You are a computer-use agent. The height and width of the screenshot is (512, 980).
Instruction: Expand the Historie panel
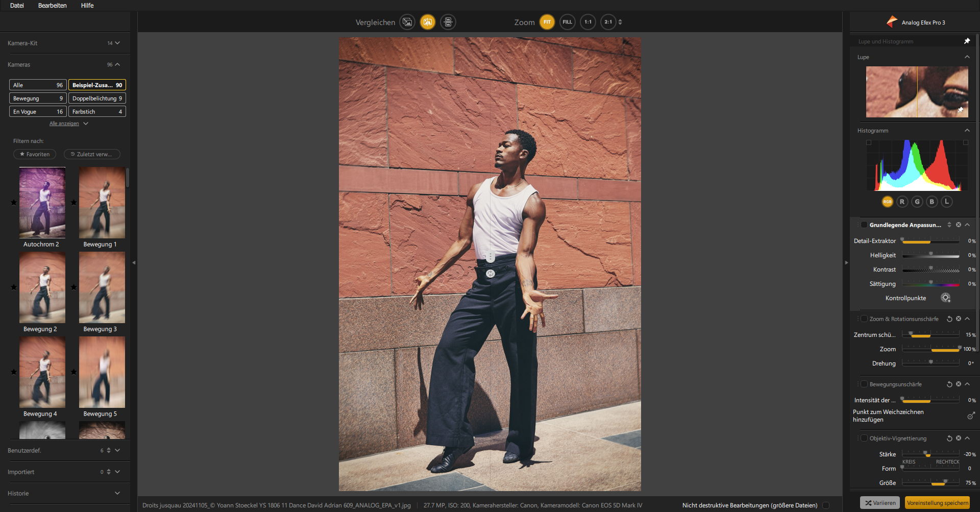tap(117, 494)
